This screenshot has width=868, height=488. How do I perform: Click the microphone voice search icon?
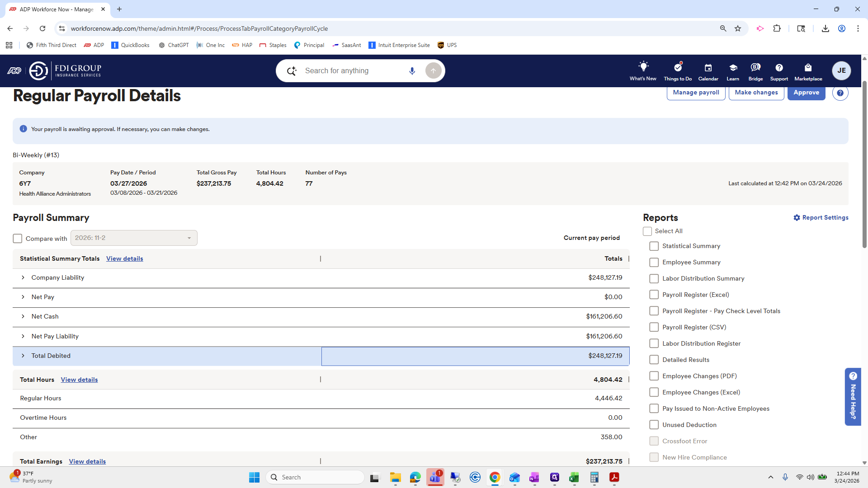pyautogui.click(x=412, y=71)
